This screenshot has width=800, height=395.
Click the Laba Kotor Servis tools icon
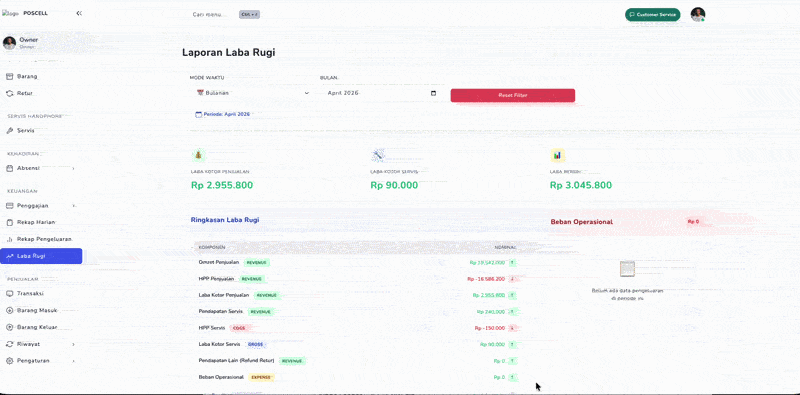point(378,155)
